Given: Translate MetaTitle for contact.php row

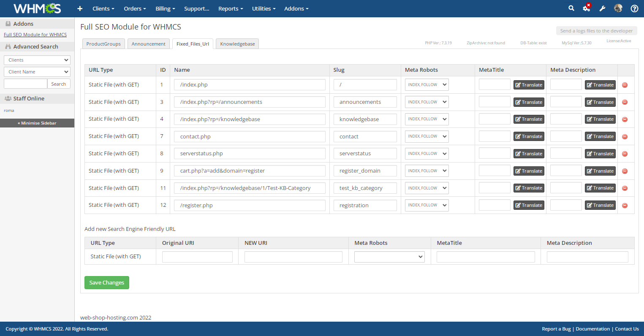Looking at the screenshot, I should [529, 136].
